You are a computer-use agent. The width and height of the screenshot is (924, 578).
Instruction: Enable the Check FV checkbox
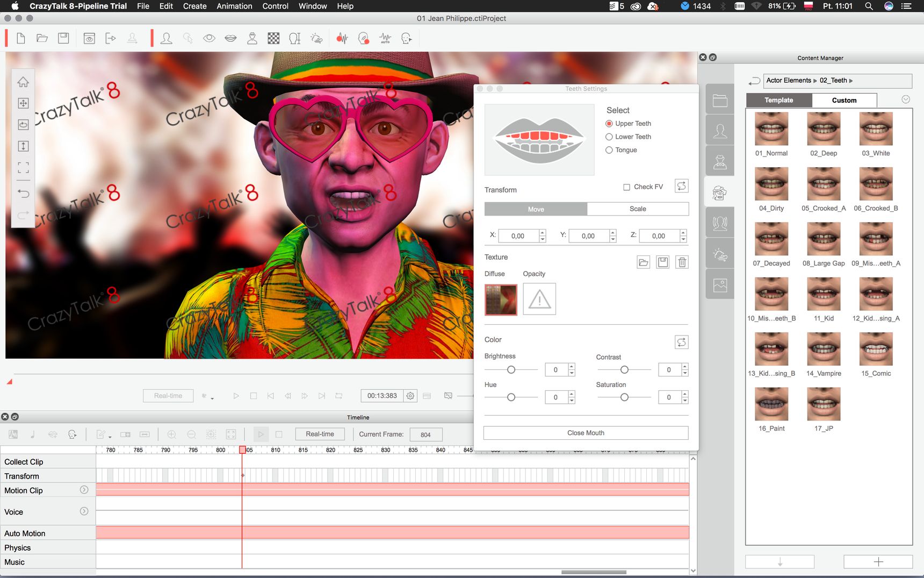[x=626, y=187]
